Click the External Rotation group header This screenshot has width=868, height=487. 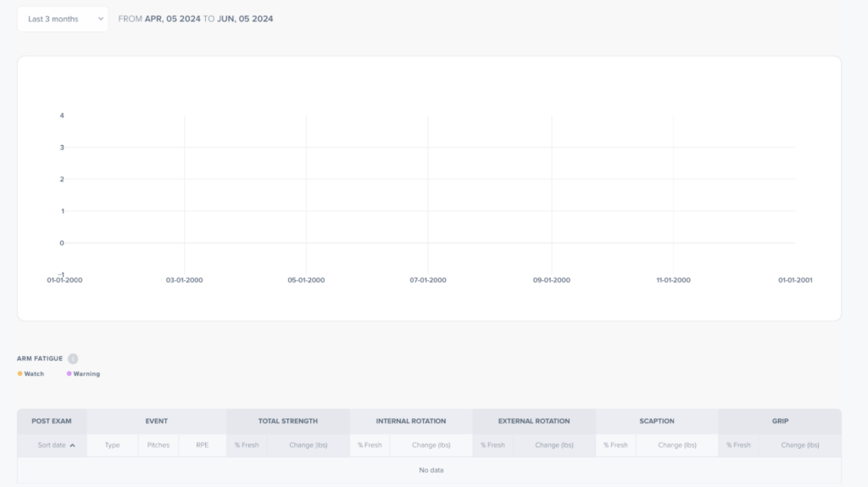click(534, 421)
